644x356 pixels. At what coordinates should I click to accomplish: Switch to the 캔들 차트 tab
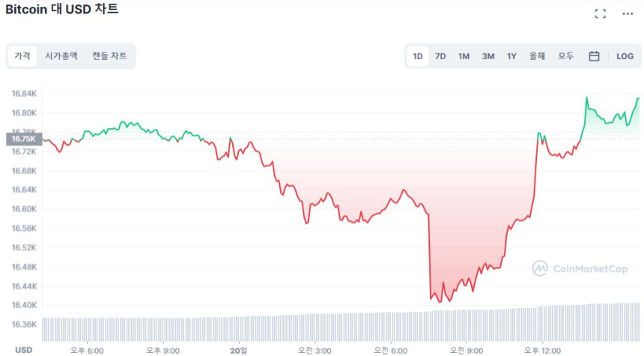(109, 56)
